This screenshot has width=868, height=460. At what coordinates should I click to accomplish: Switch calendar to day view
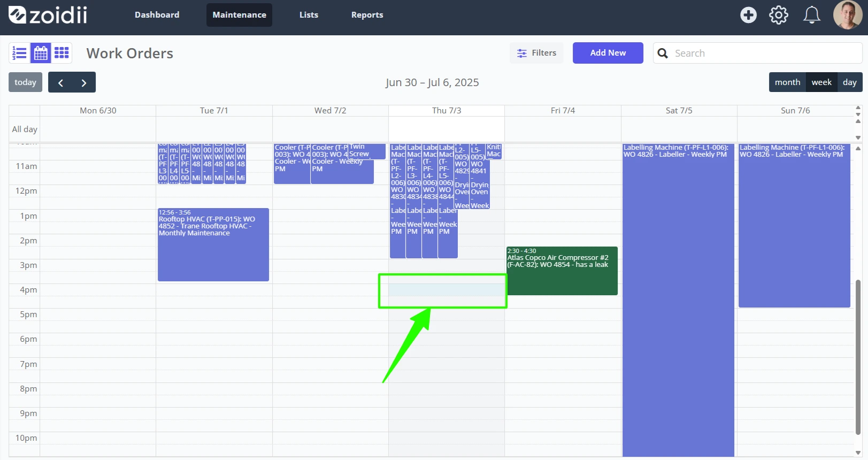point(849,82)
